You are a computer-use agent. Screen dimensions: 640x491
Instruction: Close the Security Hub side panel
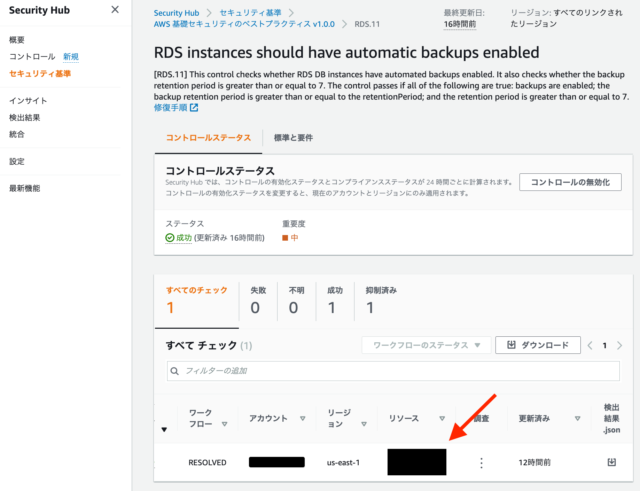pyautogui.click(x=115, y=10)
